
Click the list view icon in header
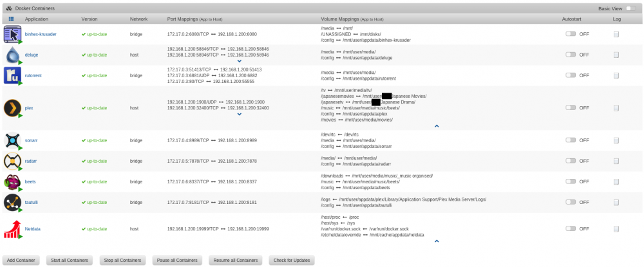pos(11,19)
